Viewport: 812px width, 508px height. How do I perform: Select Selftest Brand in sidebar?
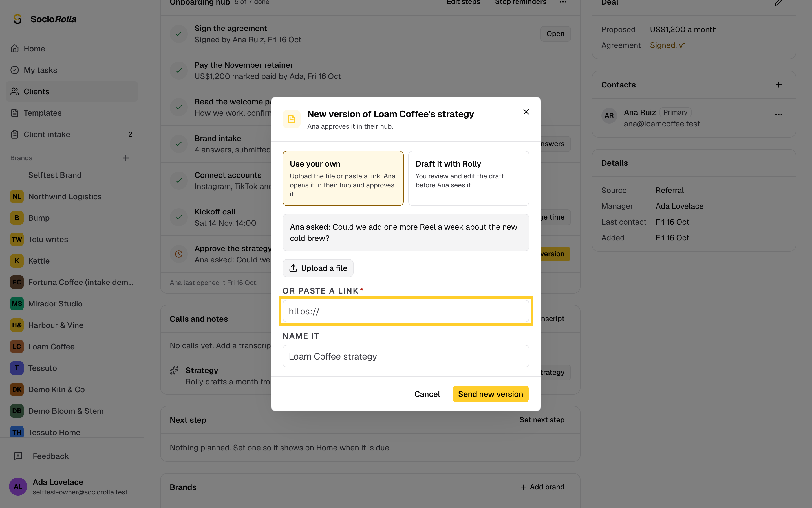coord(72,175)
